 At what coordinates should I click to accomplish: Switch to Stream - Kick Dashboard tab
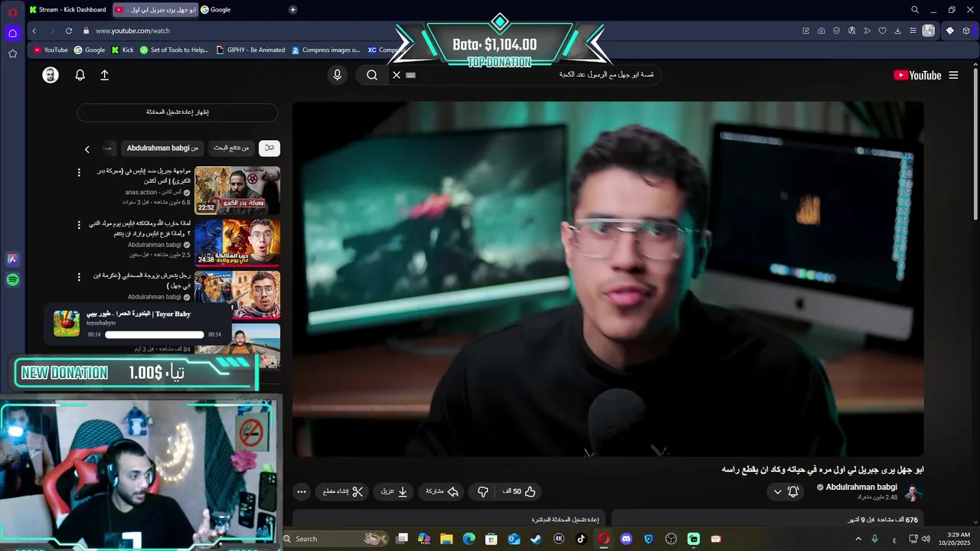(x=68, y=10)
